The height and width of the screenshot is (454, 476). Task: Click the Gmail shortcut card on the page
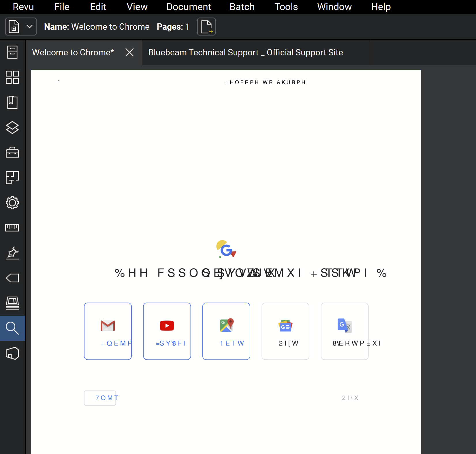(108, 331)
